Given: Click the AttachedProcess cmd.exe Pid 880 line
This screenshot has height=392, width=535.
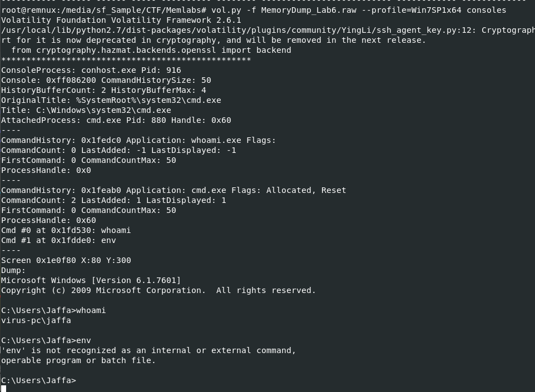Looking at the screenshot, I should [116, 120].
